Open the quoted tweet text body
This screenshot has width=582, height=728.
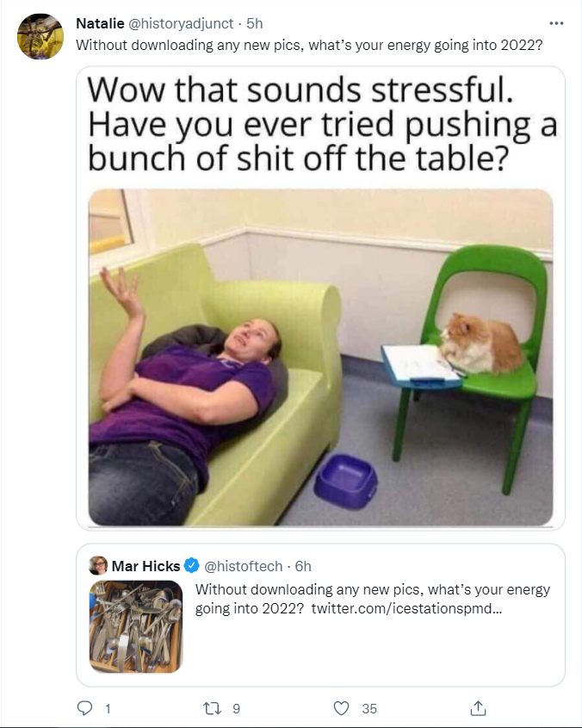(x=372, y=599)
